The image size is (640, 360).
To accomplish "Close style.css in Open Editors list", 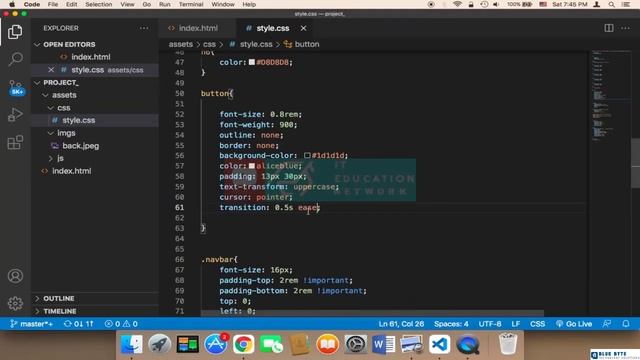I will click(51, 70).
